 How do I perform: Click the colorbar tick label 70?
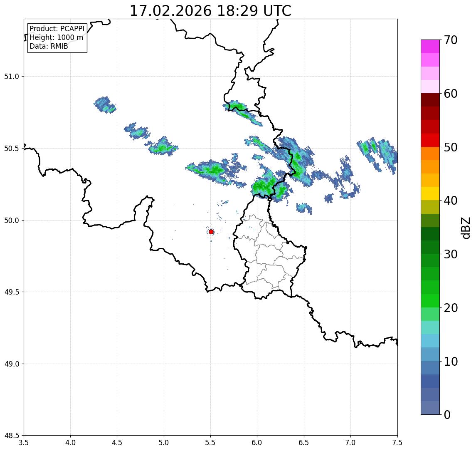point(451,40)
